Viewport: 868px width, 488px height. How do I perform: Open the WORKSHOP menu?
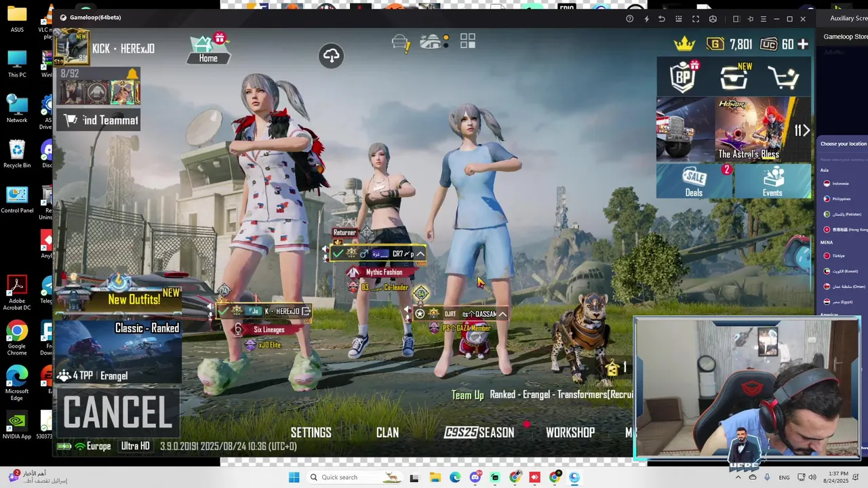(x=570, y=432)
